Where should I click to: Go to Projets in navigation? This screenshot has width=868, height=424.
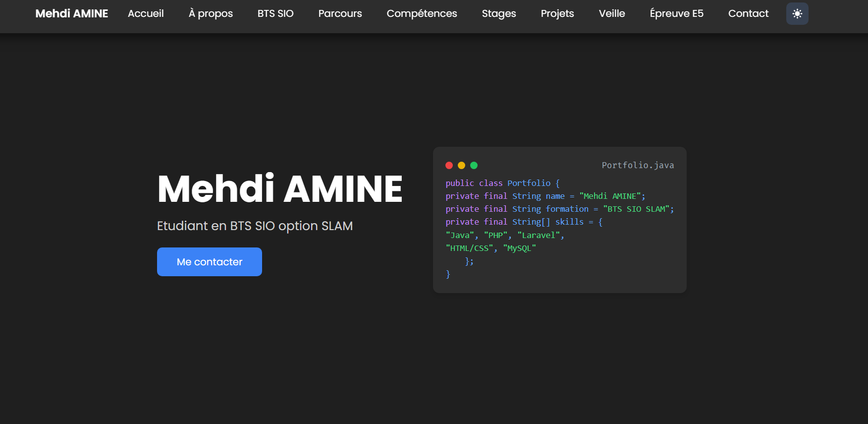coord(557,14)
